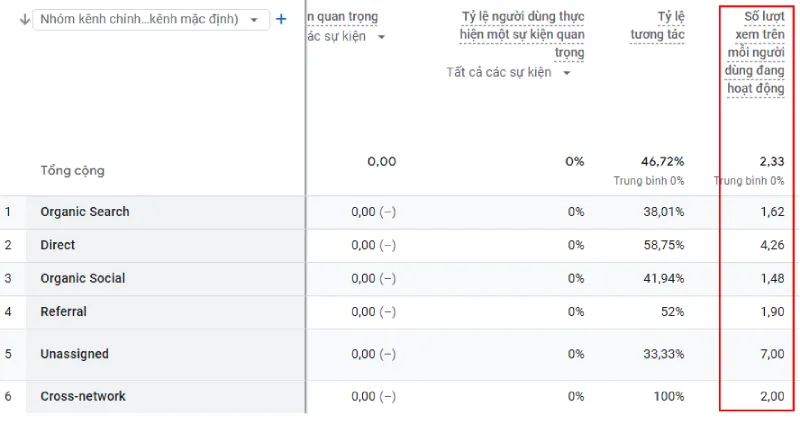
Task: Click the sort arrow beside the dimension selector
Action: (24, 19)
